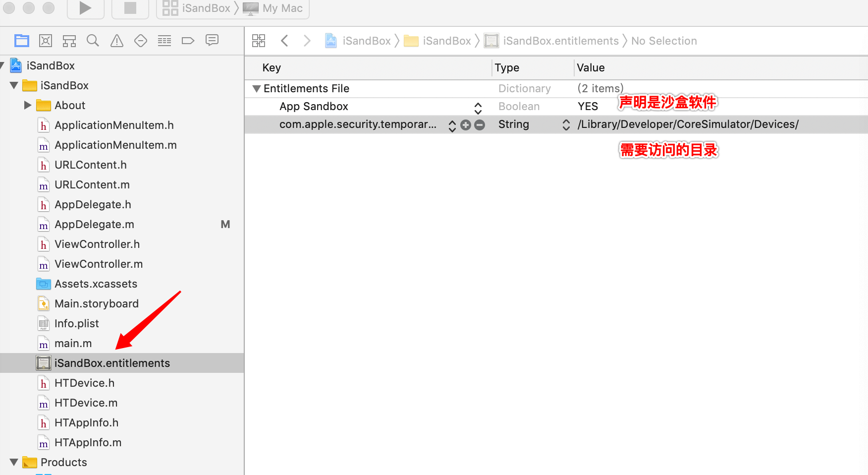Open the Symbol navigator
This screenshot has height=475, width=868.
point(69,41)
